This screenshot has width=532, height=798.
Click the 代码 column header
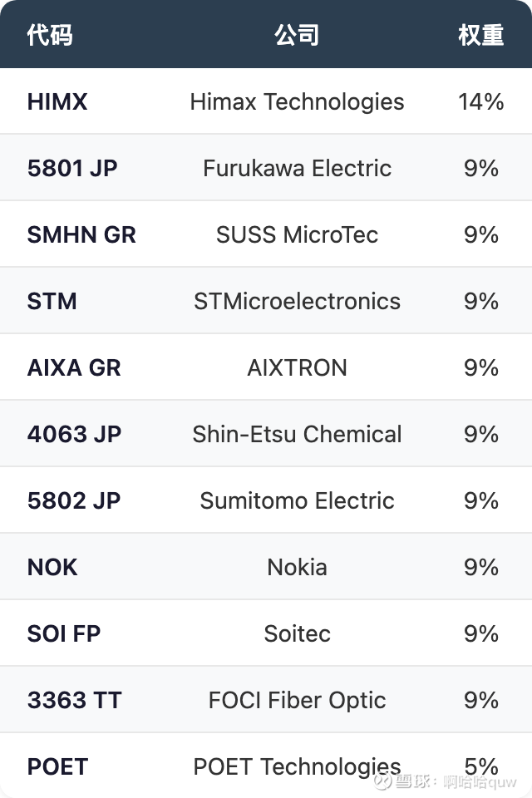coord(50,35)
